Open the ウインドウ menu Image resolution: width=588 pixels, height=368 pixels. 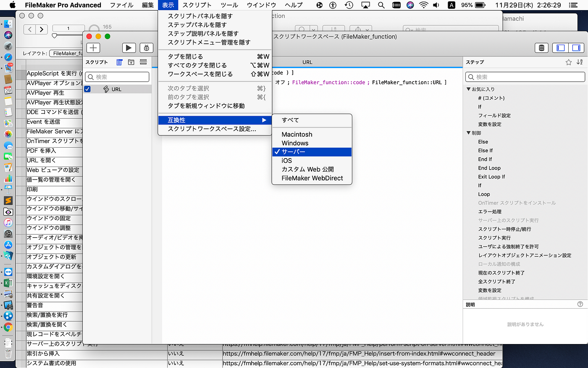click(x=261, y=5)
